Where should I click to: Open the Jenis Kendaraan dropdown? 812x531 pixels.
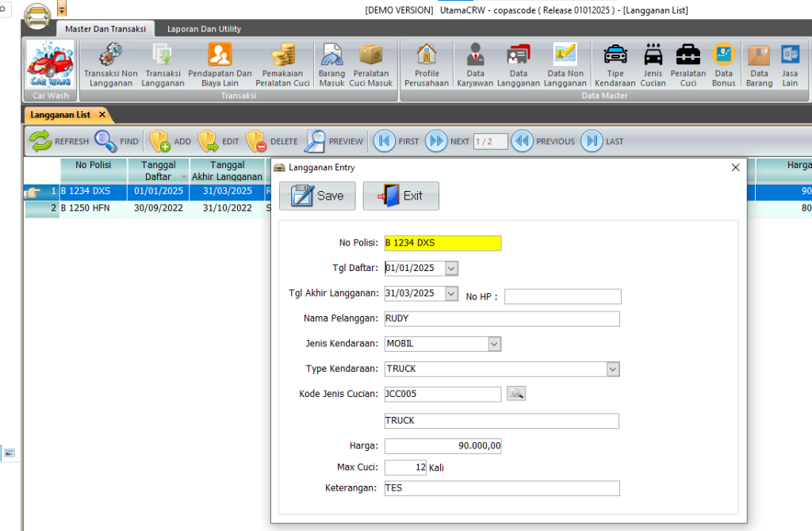tap(494, 344)
